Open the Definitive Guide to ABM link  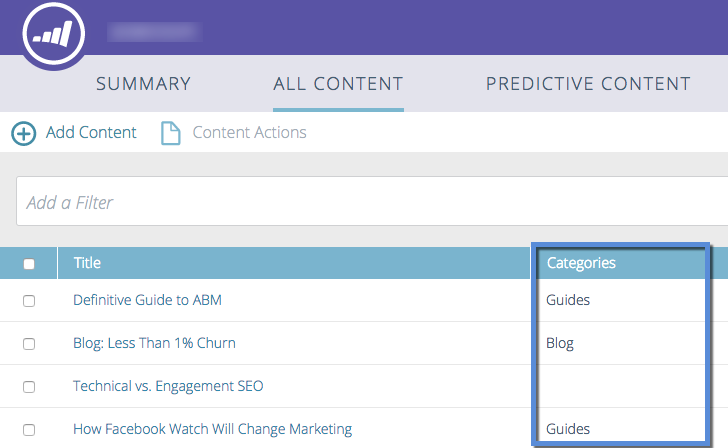tap(147, 300)
